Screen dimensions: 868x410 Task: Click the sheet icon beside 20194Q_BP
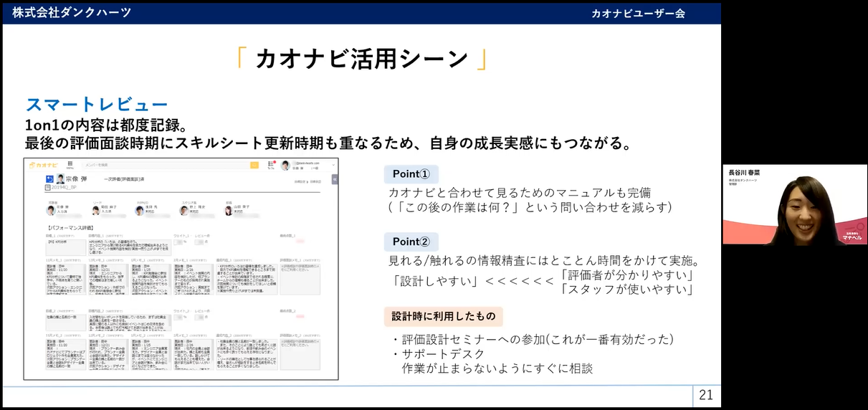(47, 187)
